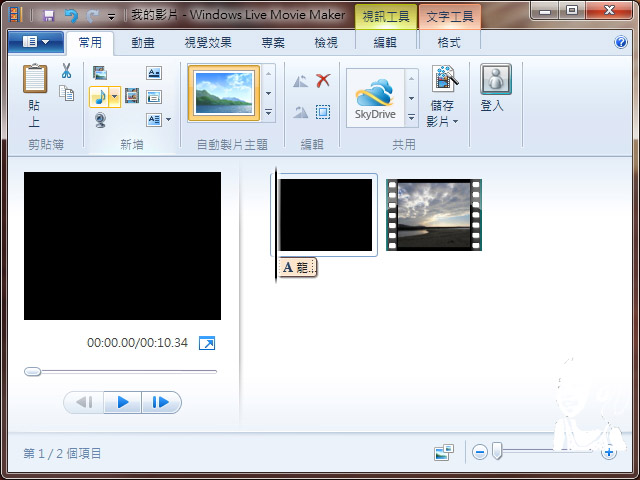Click the Paste clipboard icon
The image size is (640, 480).
(x=35, y=78)
